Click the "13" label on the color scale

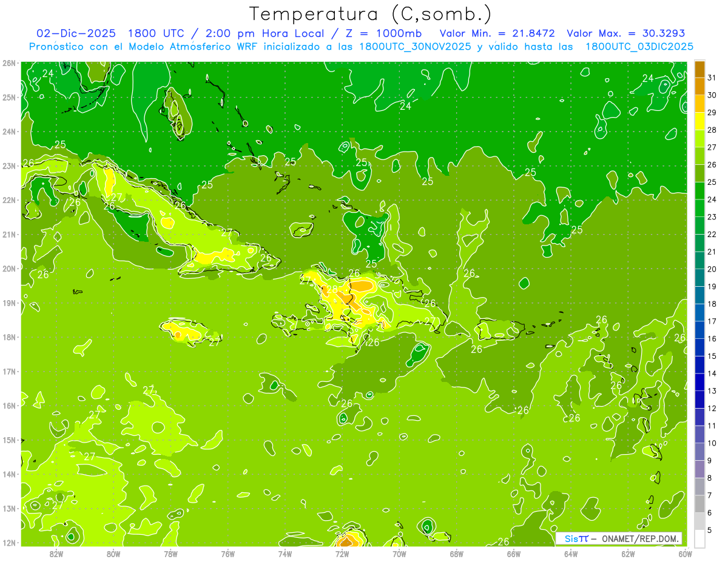712,391
